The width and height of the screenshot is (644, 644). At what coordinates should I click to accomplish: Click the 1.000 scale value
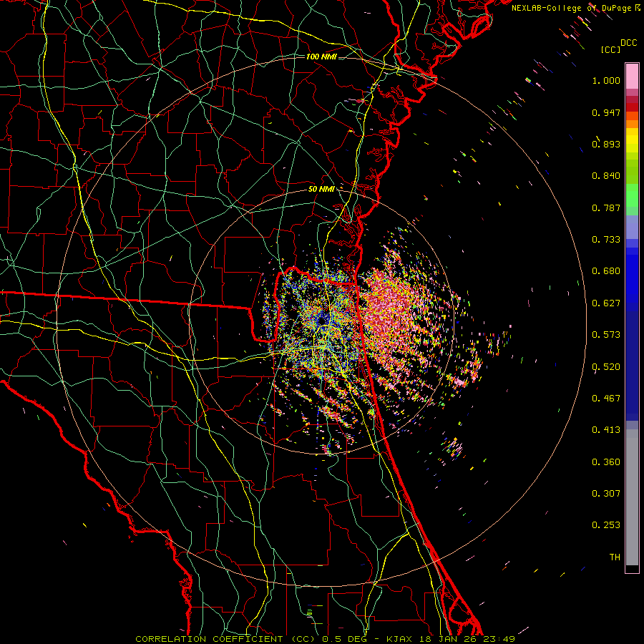pyautogui.click(x=606, y=80)
